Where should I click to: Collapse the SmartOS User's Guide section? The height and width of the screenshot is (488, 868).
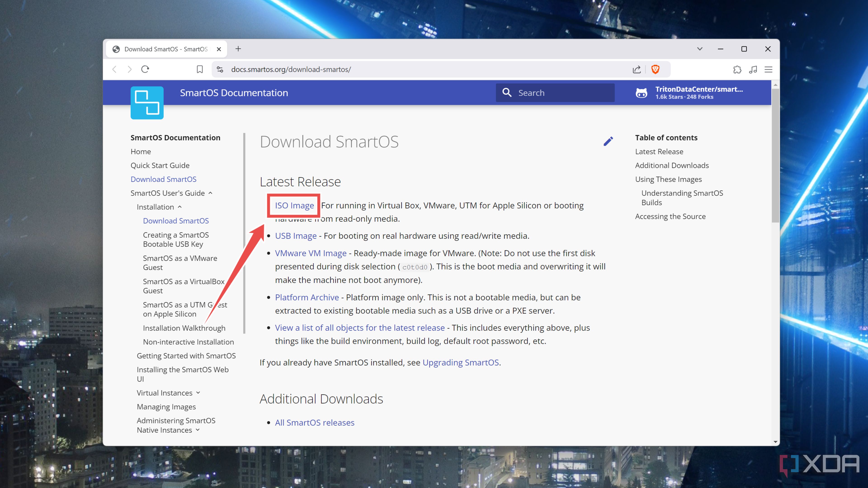(211, 193)
